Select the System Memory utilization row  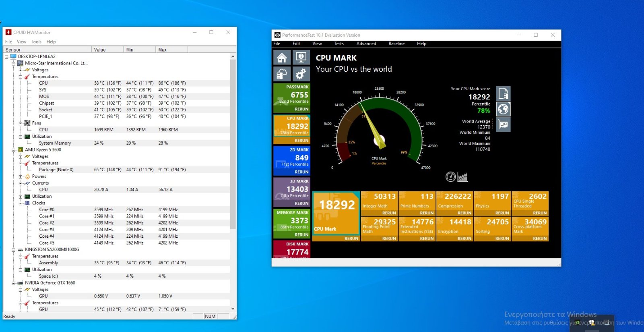click(x=117, y=143)
